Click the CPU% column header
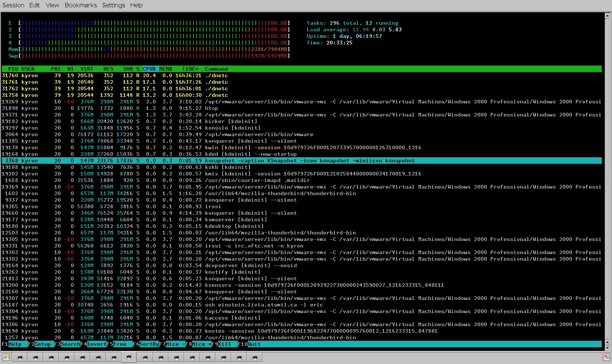Viewport: 612px width, 364px height. click(149, 69)
